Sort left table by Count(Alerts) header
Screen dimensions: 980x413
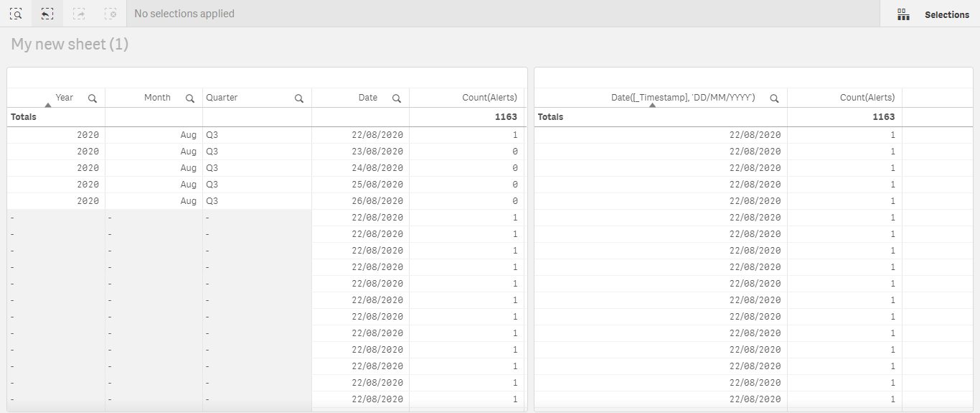pos(489,98)
